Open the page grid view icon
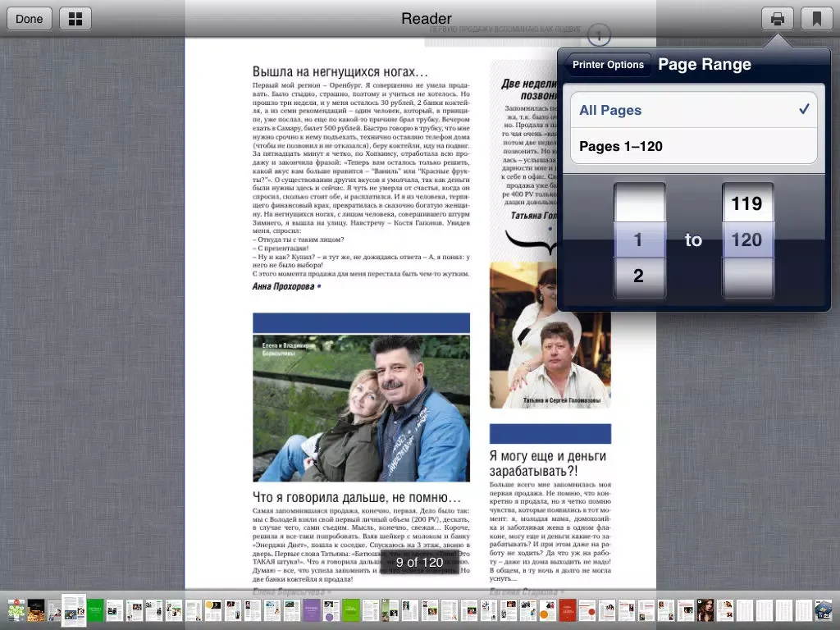The width and height of the screenshot is (840, 630). pyautogui.click(x=75, y=20)
